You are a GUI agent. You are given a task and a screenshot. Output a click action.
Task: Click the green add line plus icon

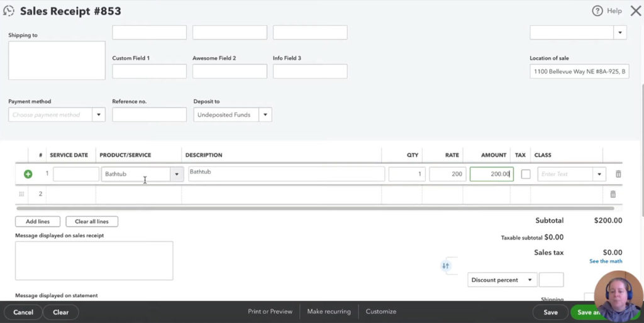(x=28, y=174)
